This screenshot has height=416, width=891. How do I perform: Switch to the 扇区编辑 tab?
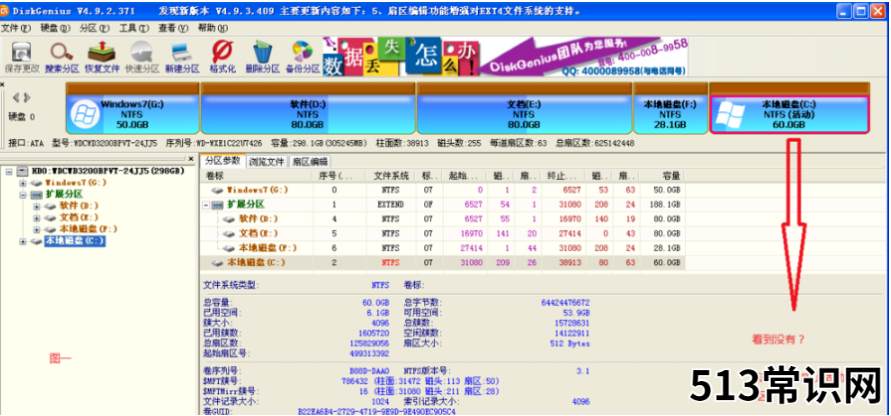pyautogui.click(x=310, y=161)
